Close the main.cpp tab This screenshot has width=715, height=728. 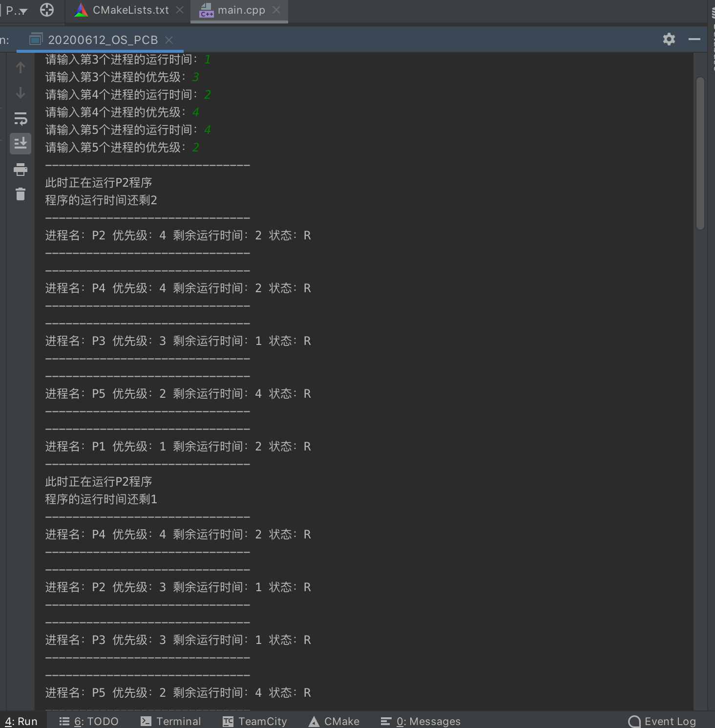[276, 10]
